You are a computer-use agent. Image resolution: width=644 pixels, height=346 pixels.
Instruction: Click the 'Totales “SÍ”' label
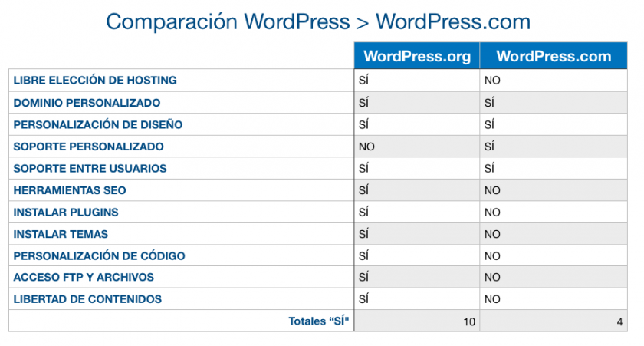[x=319, y=321]
